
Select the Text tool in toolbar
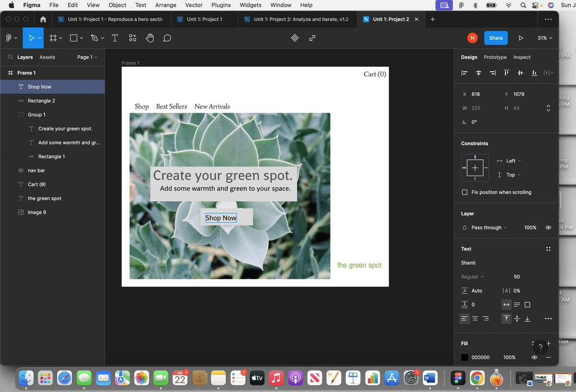click(115, 38)
